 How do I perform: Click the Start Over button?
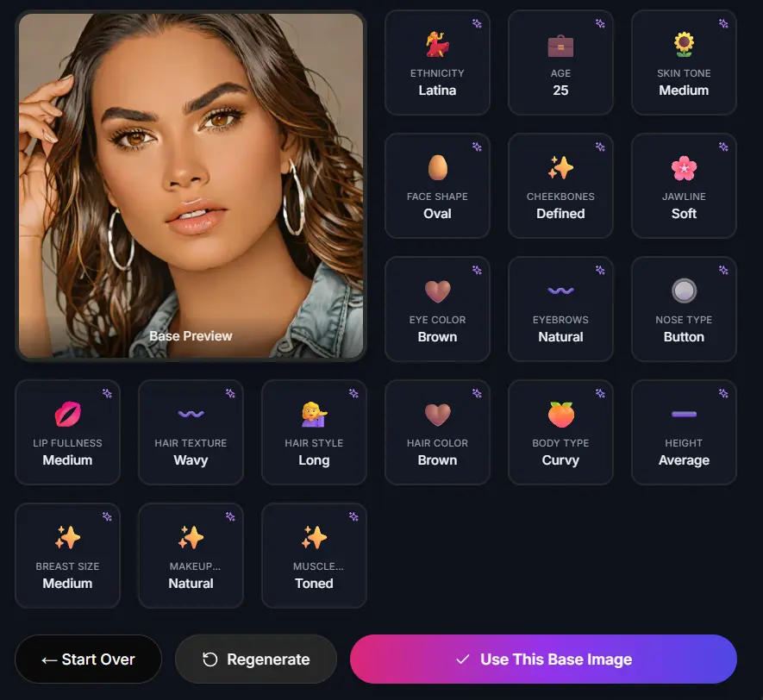[88, 659]
